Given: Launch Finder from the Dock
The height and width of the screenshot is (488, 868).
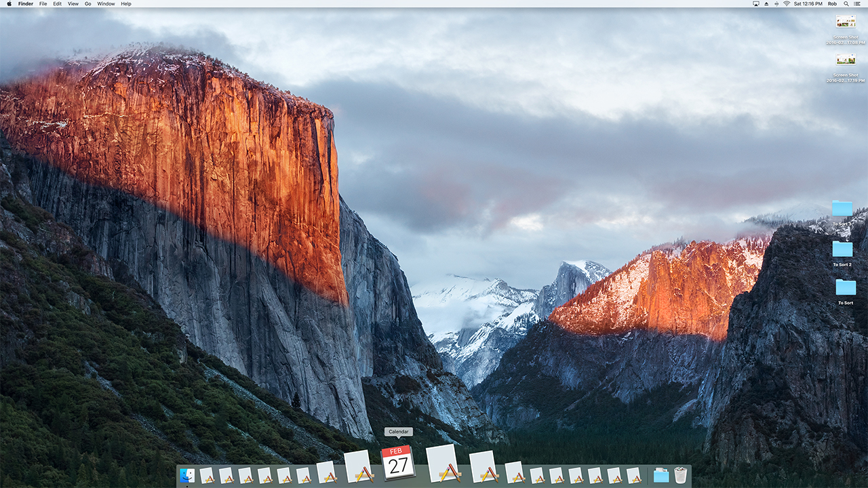Looking at the screenshot, I should 187,475.
